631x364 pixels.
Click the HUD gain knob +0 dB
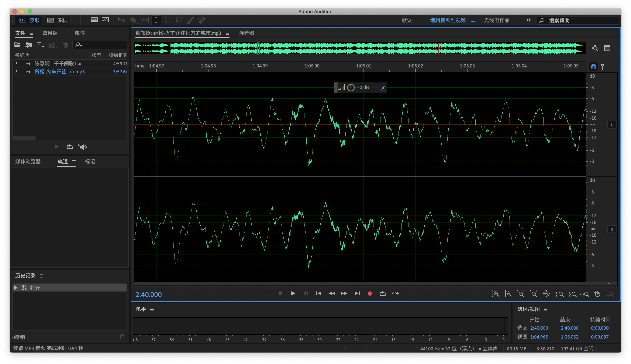351,87
